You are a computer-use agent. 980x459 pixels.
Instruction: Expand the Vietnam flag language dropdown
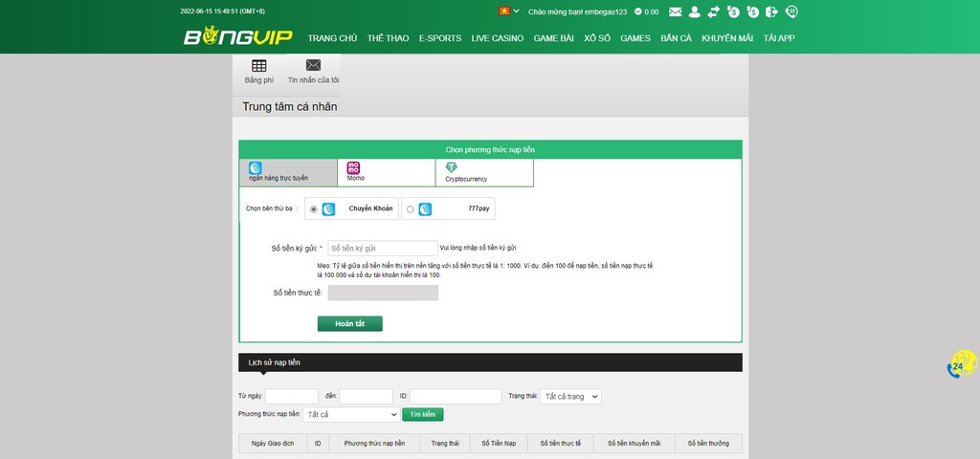pos(507,11)
